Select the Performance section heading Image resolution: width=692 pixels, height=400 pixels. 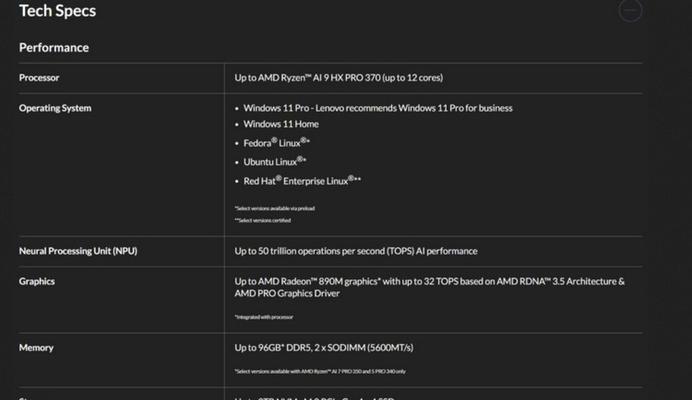(x=54, y=47)
